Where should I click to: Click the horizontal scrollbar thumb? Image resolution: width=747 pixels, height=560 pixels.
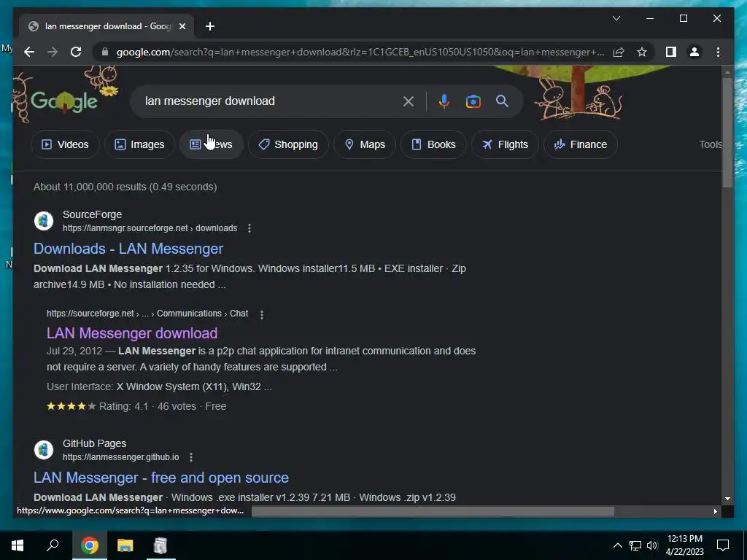(x=433, y=511)
